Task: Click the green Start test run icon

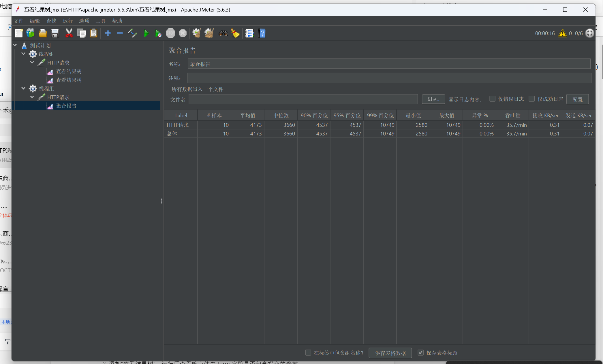Action: 146,33
